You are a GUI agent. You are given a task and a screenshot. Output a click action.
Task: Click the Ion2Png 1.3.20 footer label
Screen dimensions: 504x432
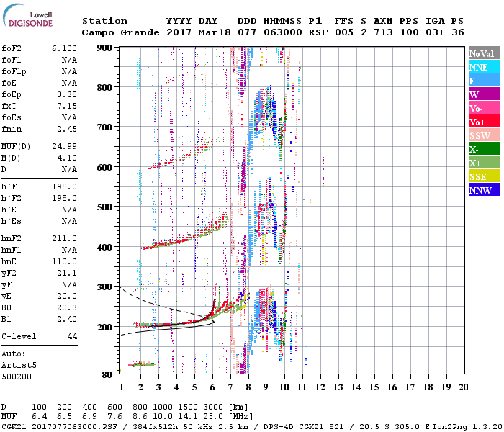(x=467, y=426)
